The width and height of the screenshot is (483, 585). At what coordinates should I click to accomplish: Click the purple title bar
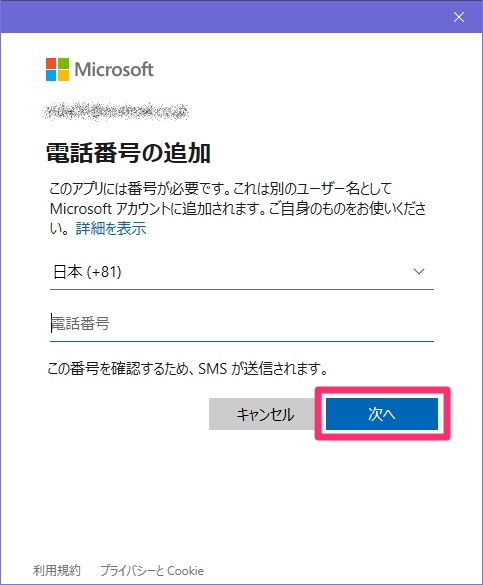(224, 16)
